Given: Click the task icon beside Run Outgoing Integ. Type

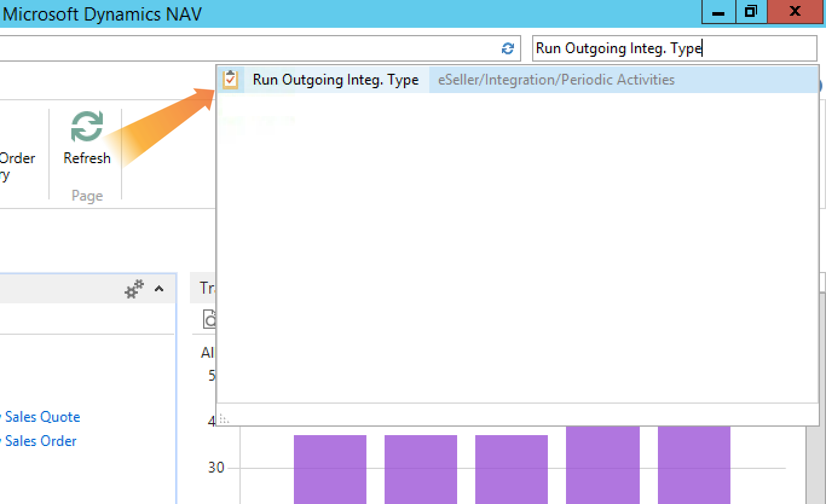Looking at the screenshot, I should pos(230,79).
